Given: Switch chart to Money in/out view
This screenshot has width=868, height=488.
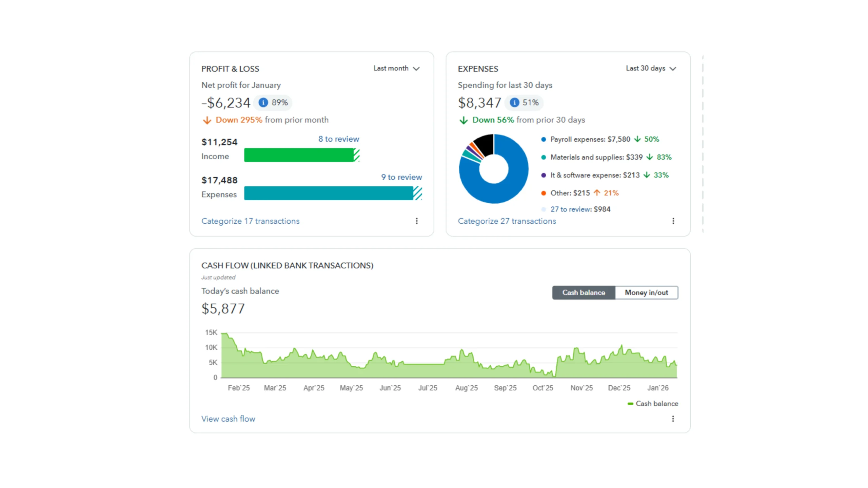Looking at the screenshot, I should 646,292.
